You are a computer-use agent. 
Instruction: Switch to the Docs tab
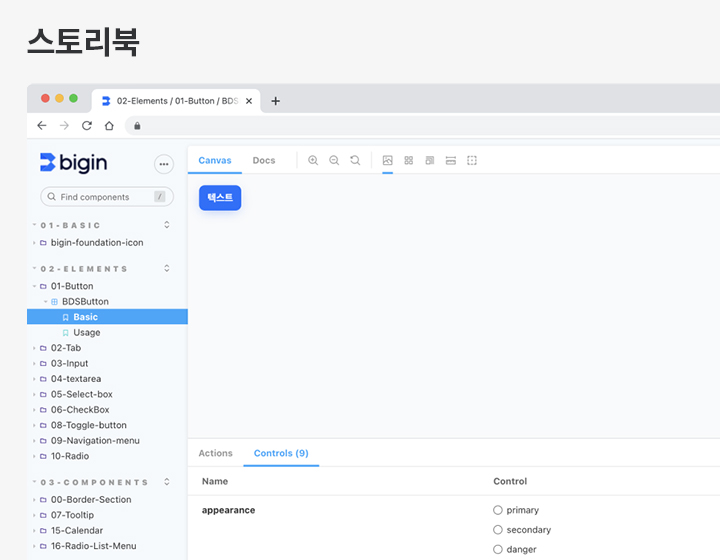263,160
